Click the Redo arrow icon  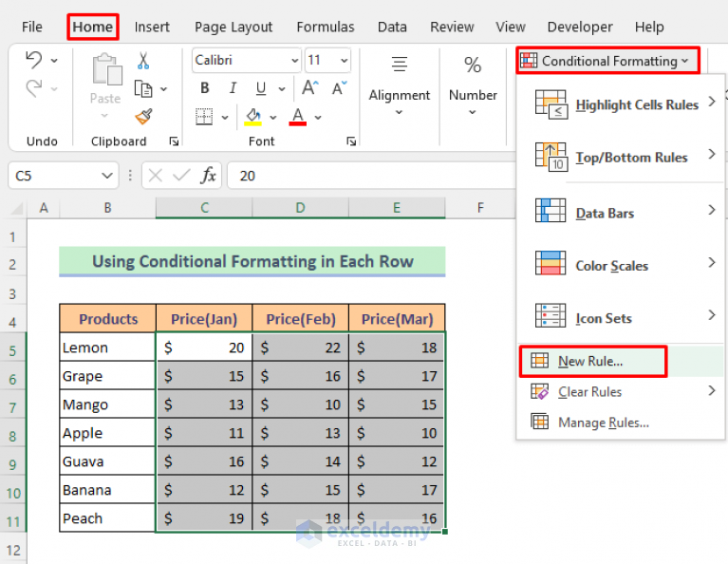click(x=34, y=88)
